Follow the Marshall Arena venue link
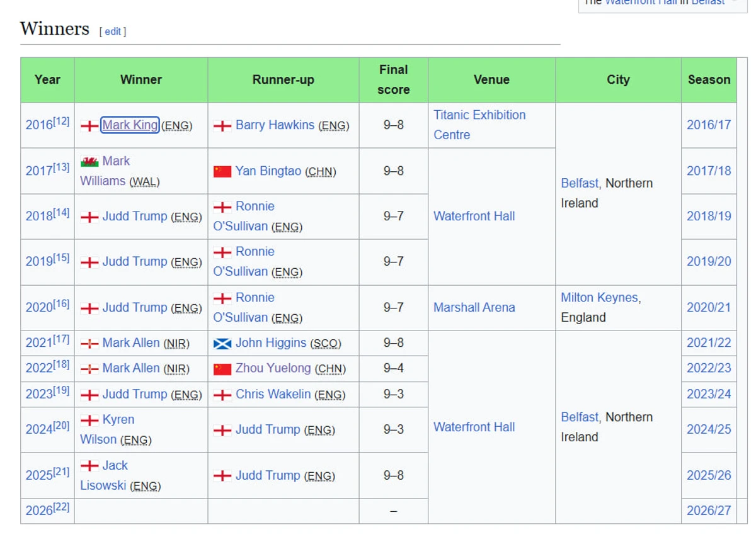756x542 pixels. pyautogui.click(x=474, y=307)
